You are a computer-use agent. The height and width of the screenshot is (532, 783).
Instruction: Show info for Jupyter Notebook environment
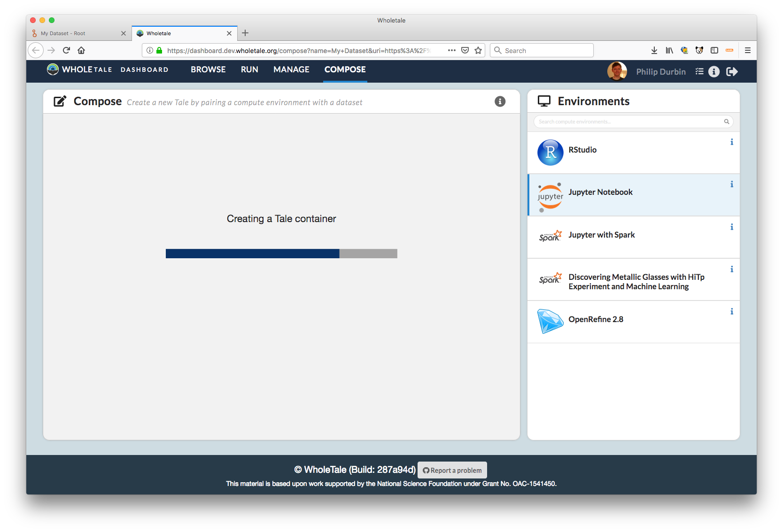pos(731,184)
